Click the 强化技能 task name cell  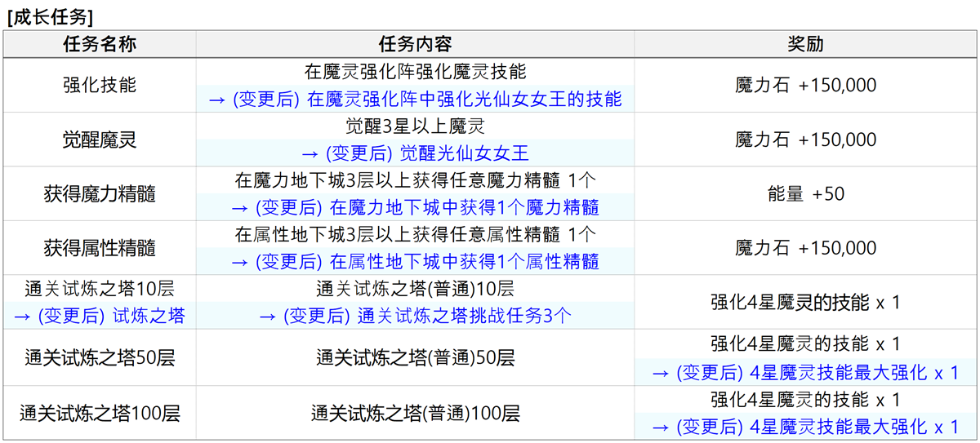(x=99, y=85)
